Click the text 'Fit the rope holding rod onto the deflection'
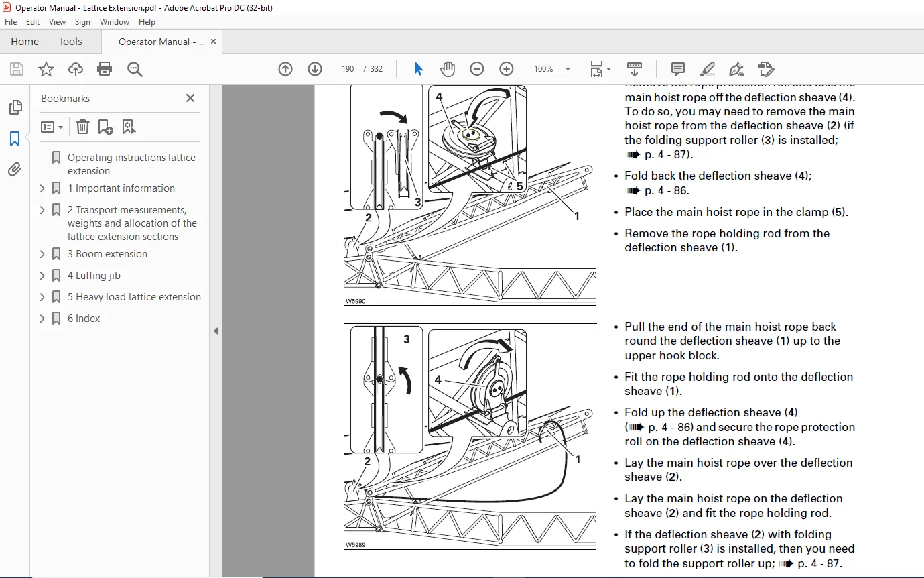924x578 pixels. [x=738, y=377]
